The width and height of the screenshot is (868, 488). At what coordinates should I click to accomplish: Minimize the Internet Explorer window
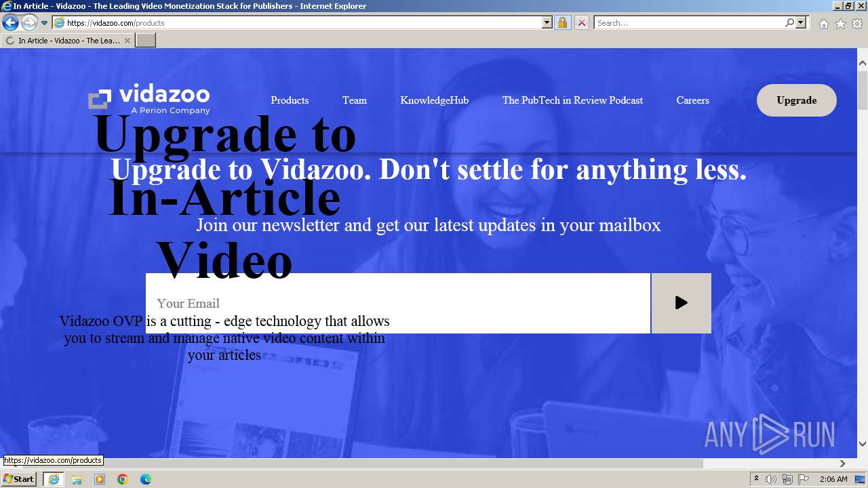pyautogui.click(x=838, y=6)
